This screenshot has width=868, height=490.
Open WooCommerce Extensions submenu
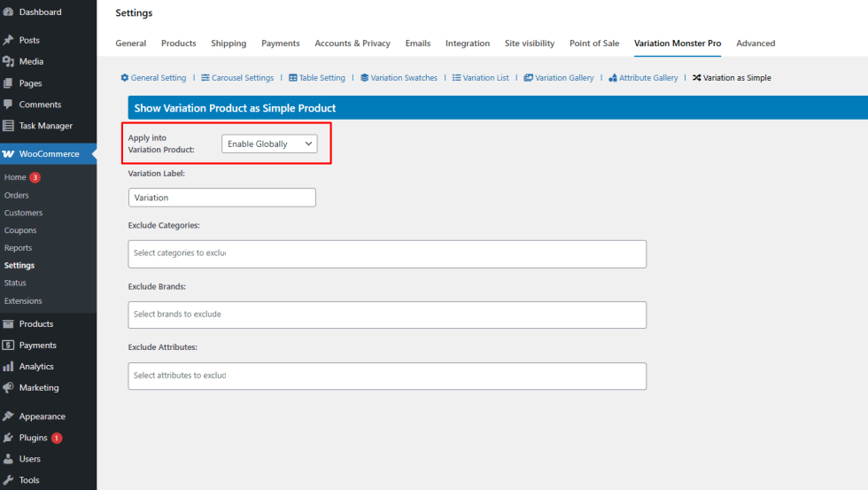point(23,301)
